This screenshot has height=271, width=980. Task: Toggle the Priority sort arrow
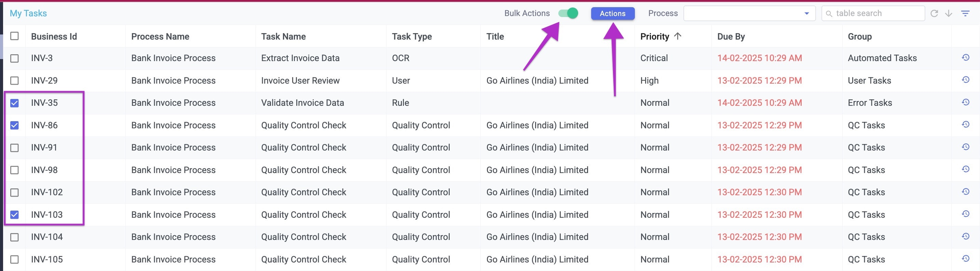678,36
